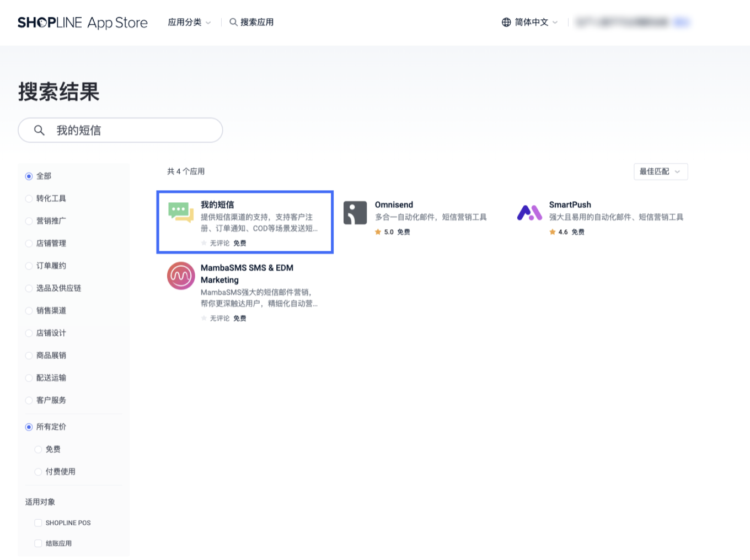Select the 全部 category radio button

(x=29, y=176)
